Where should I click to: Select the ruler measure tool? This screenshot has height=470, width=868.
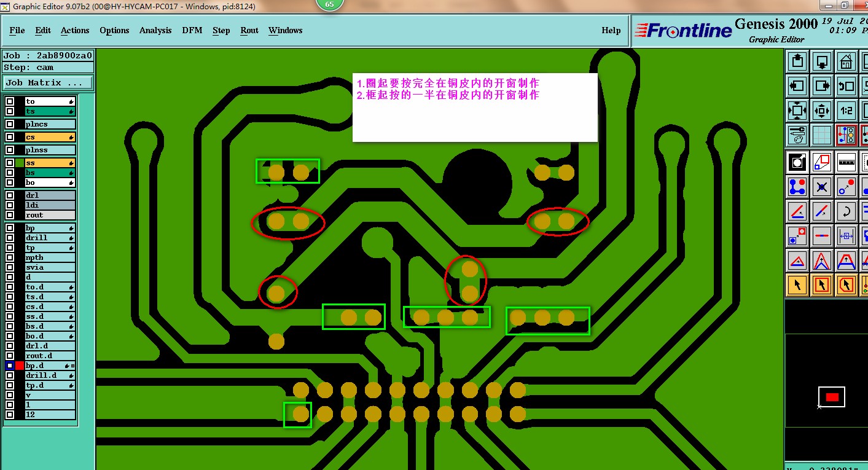pos(846,162)
